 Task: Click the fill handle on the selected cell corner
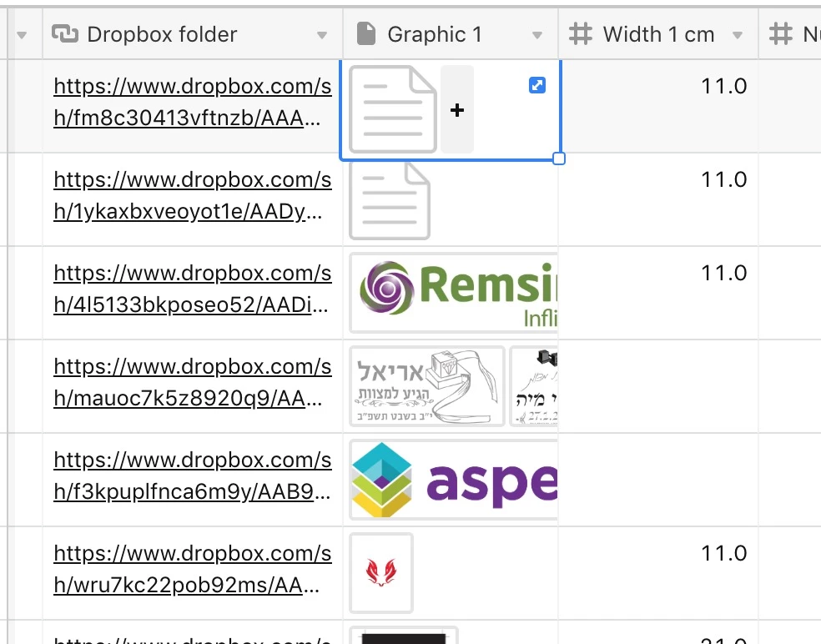point(559,158)
